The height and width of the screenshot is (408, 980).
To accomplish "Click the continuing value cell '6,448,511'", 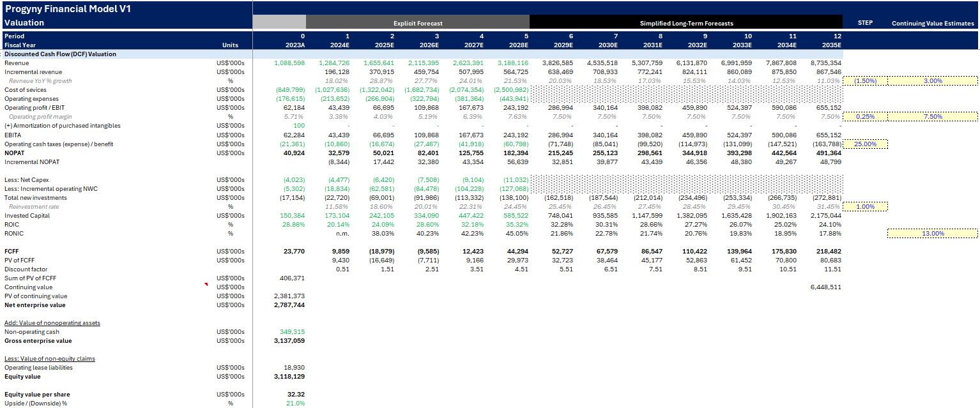I will [x=826, y=287].
